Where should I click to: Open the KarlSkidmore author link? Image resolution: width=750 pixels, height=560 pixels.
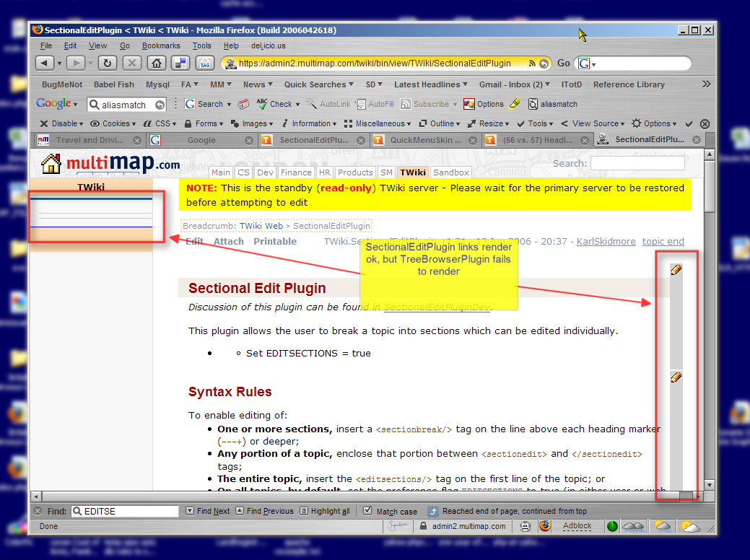pyautogui.click(x=606, y=242)
